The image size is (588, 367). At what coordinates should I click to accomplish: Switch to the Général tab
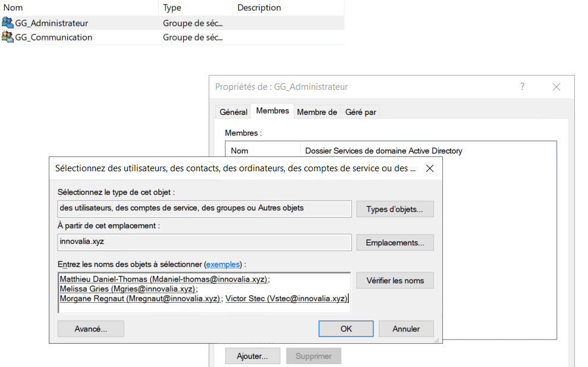[233, 112]
